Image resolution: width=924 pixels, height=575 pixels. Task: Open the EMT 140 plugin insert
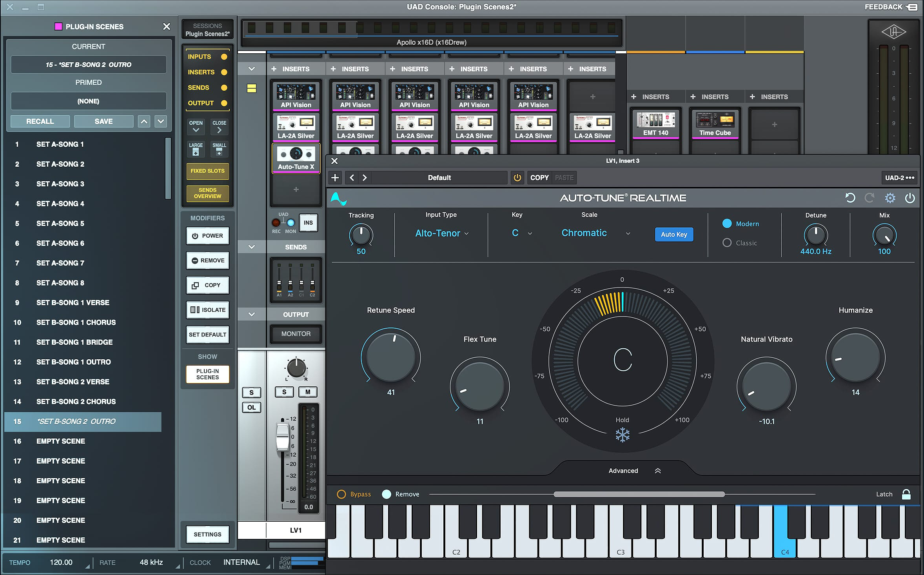[655, 124]
